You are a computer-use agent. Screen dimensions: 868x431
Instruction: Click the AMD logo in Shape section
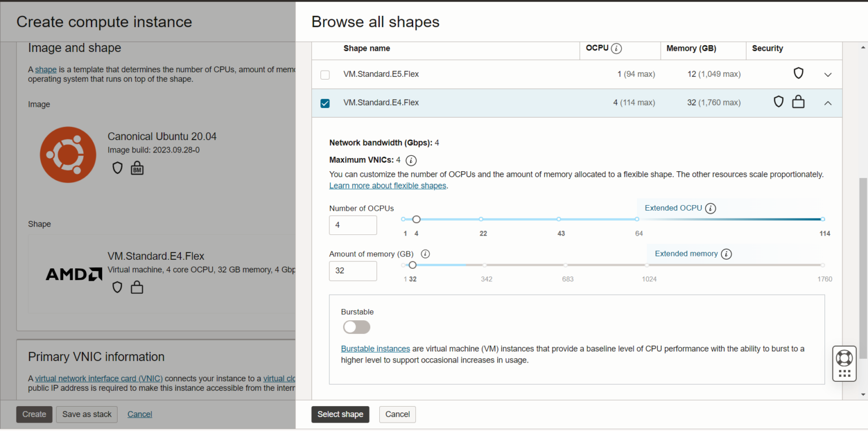click(x=74, y=275)
